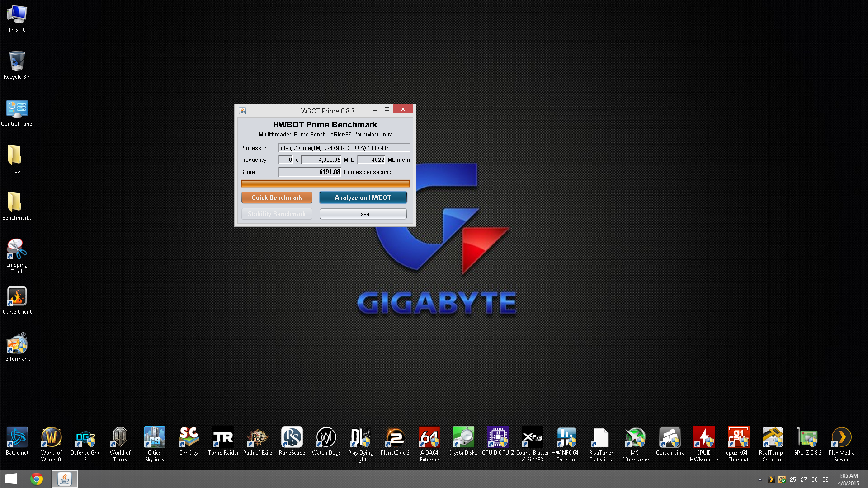Launch the PlanetSide 2 shortcut
This screenshot has height=488, width=868.
tap(395, 441)
